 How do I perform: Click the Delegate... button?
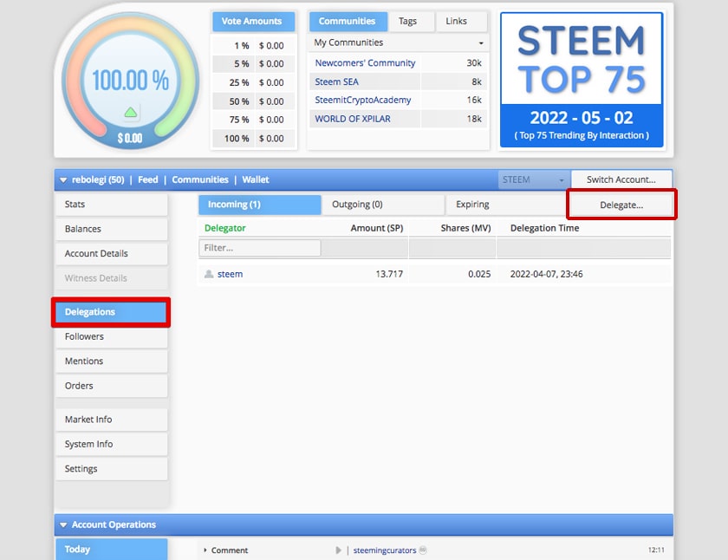tap(621, 205)
